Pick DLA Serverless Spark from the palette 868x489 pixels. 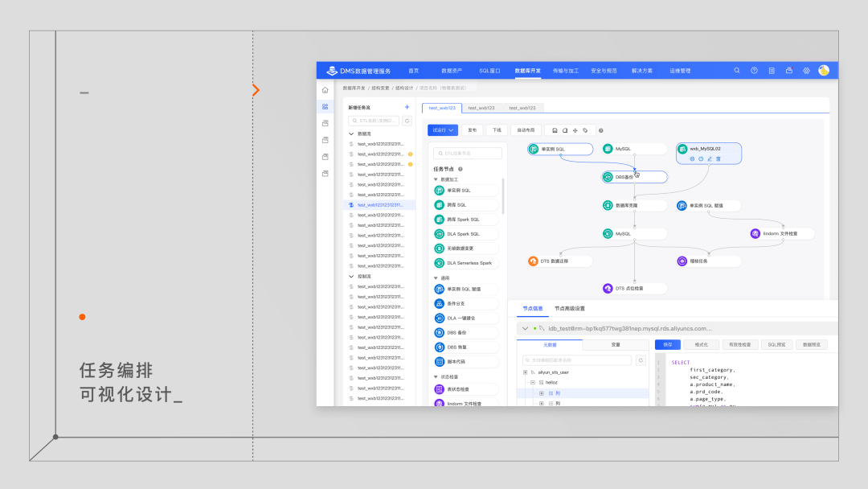[465, 263]
